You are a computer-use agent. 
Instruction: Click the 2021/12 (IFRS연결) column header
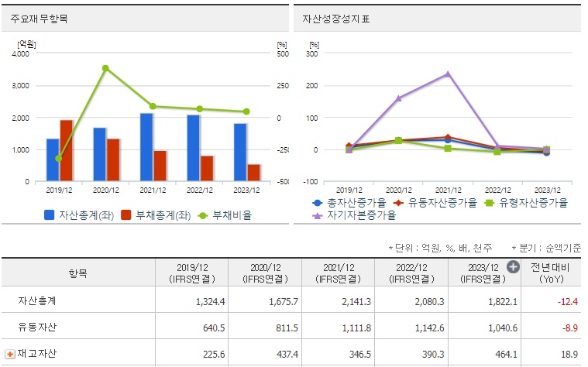point(339,273)
